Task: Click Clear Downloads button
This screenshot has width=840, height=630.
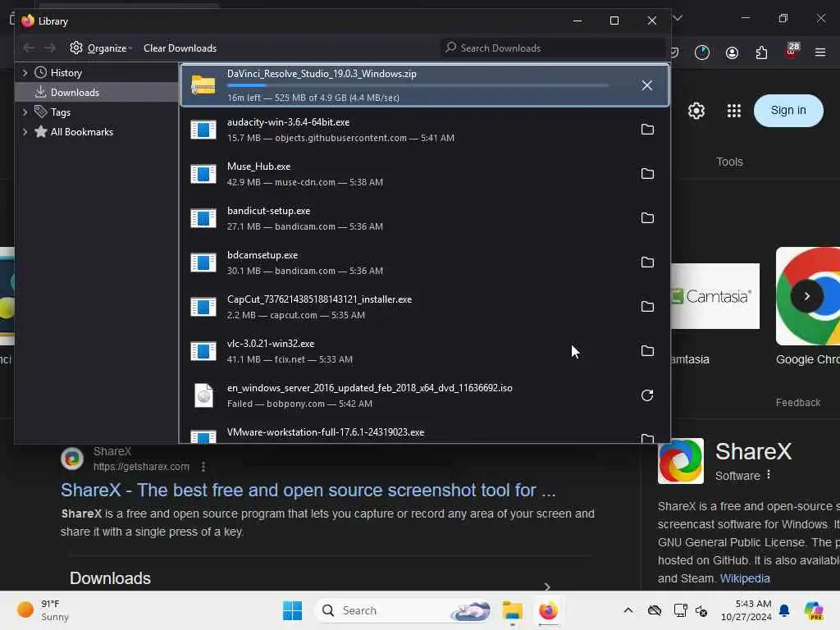Action: [x=180, y=48]
